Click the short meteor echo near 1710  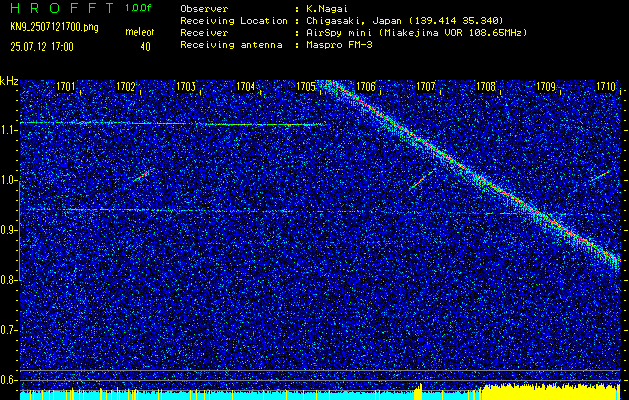pos(600,175)
